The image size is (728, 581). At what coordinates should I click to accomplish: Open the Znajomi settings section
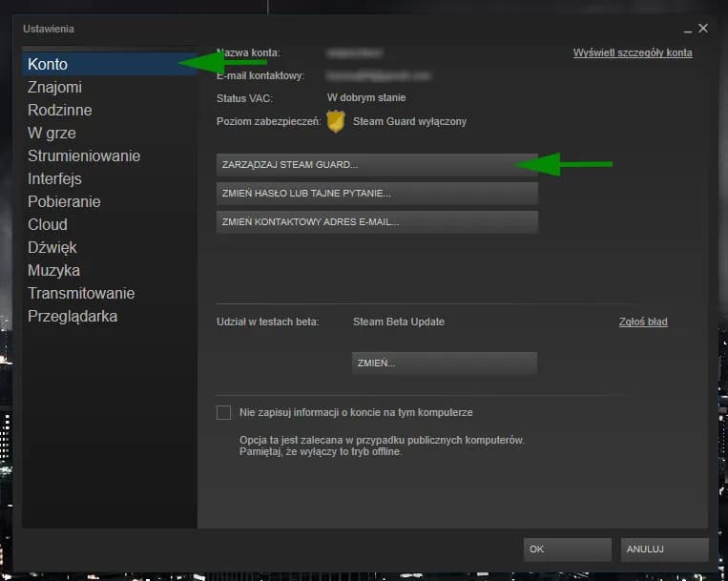coord(54,87)
